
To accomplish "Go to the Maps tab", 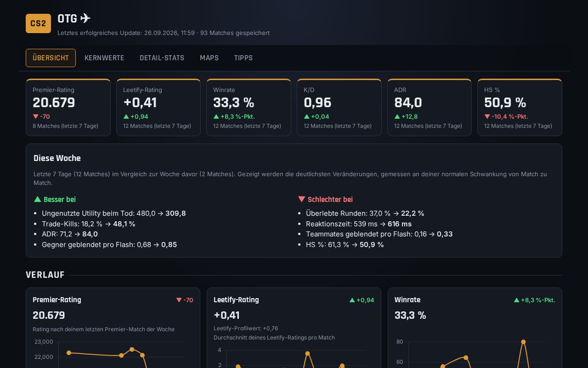I will pyautogui.click(x=209, y=58).
